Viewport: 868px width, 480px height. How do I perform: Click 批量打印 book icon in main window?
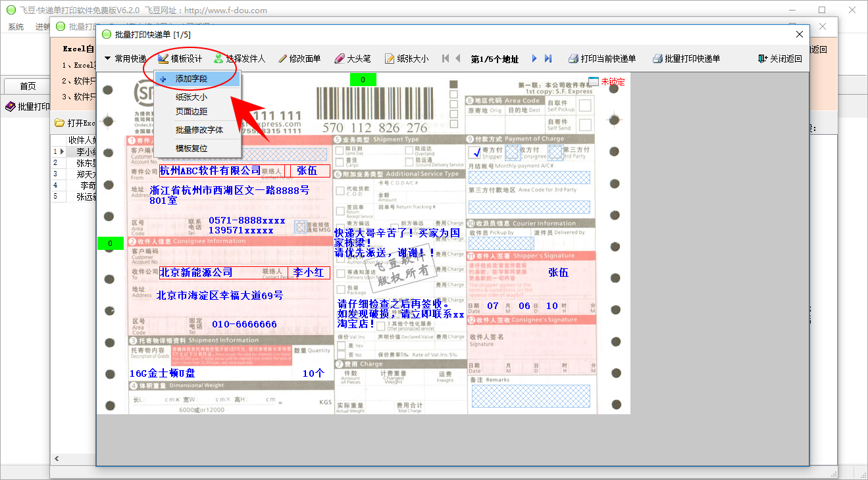tap(10, 107)
